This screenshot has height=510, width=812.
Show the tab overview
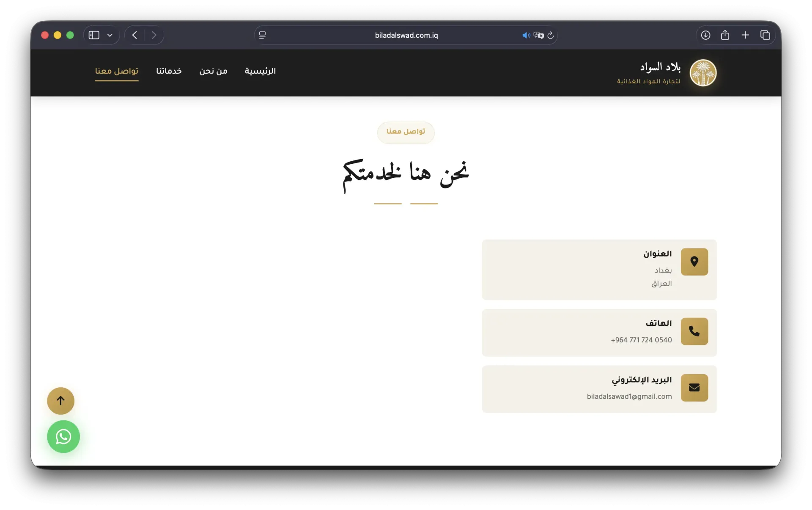point(765,35)
